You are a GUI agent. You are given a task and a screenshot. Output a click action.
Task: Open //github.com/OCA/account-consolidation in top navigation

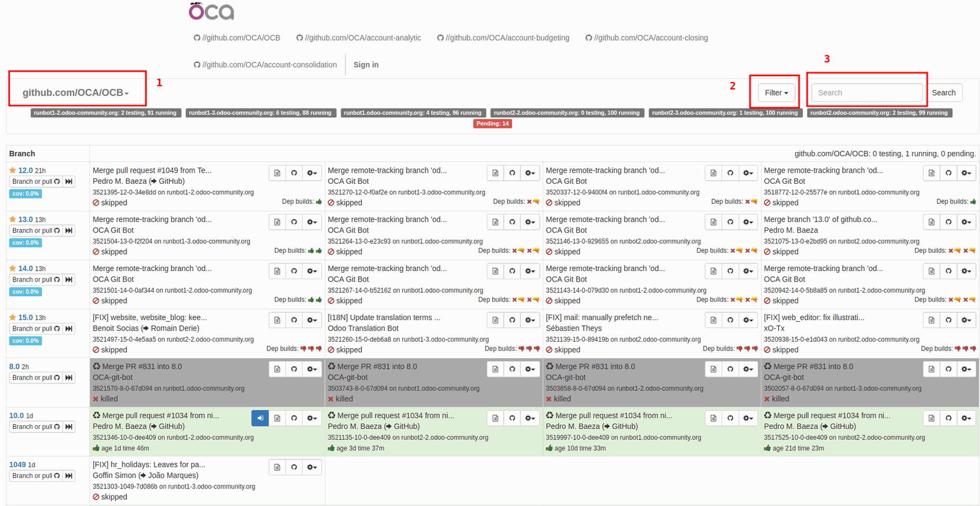(x=265, y=65)
